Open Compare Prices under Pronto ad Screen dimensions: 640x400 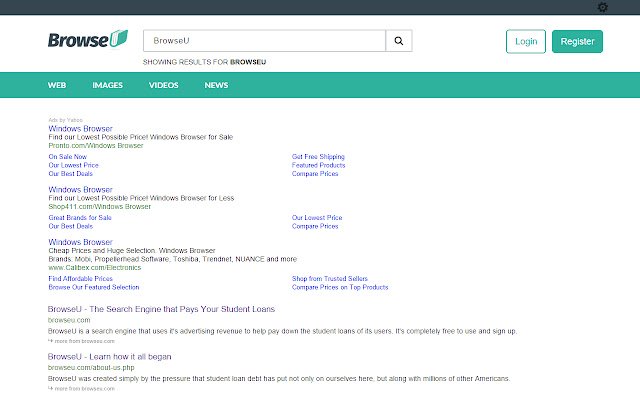(315, 174)
